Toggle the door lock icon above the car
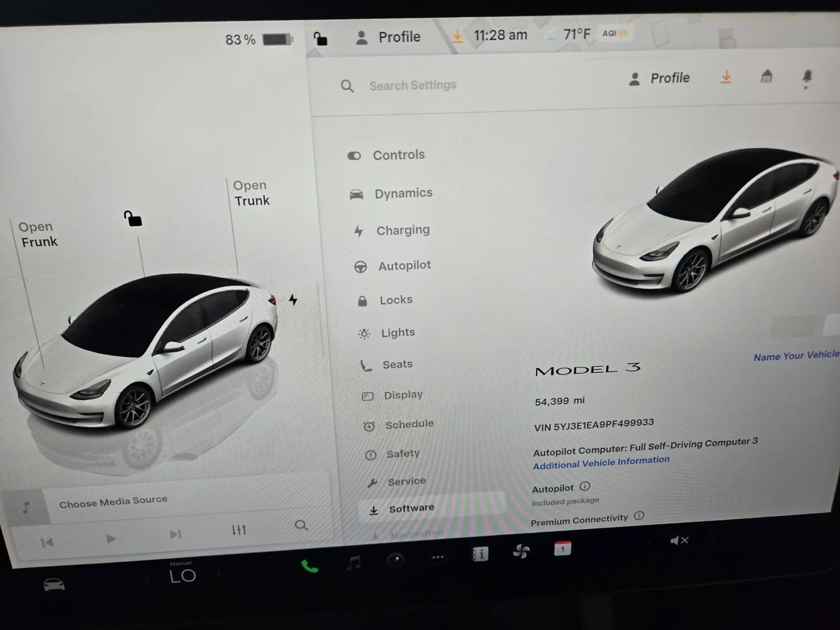Screen dimensions: 840x630 (x=133, y=218)
